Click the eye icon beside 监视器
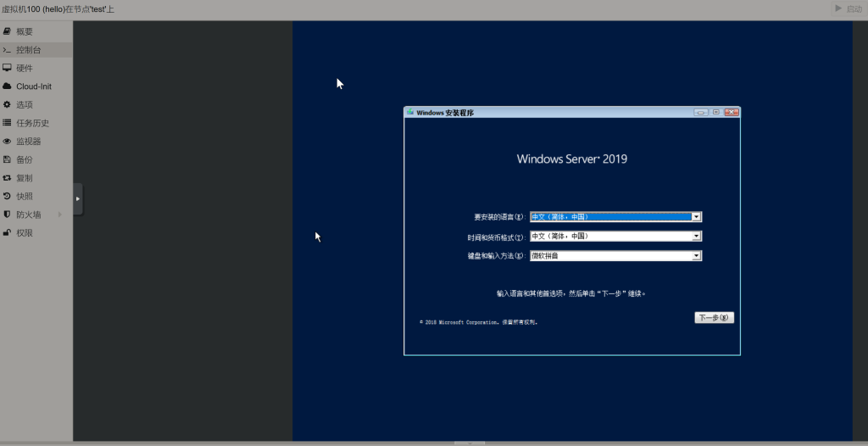 tap(7, 142)
